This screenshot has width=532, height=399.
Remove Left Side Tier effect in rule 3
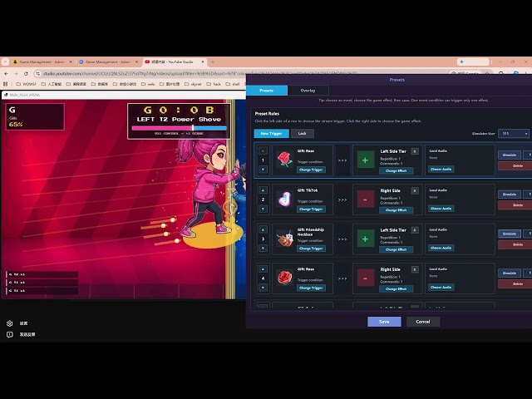coord(415,230)
